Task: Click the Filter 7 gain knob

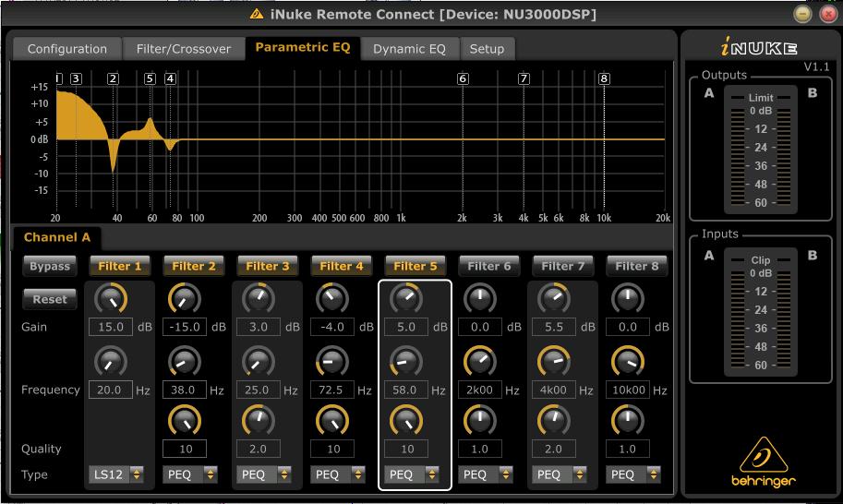Action: coord(554,297)
